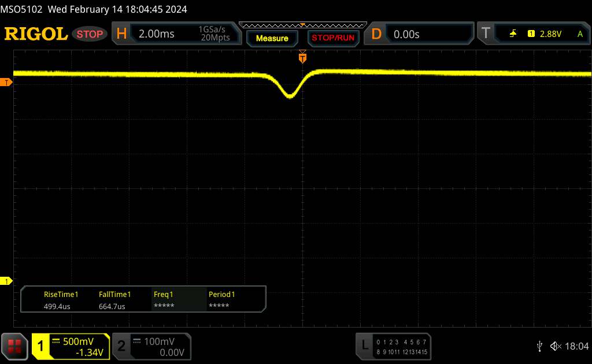Click the RIGOL logo

pos(36,34)
